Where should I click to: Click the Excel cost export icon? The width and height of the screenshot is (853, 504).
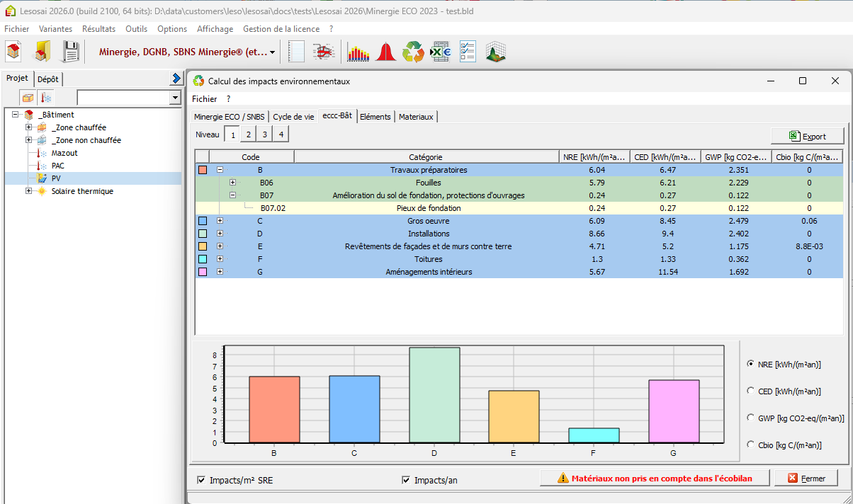click(441, 52)
